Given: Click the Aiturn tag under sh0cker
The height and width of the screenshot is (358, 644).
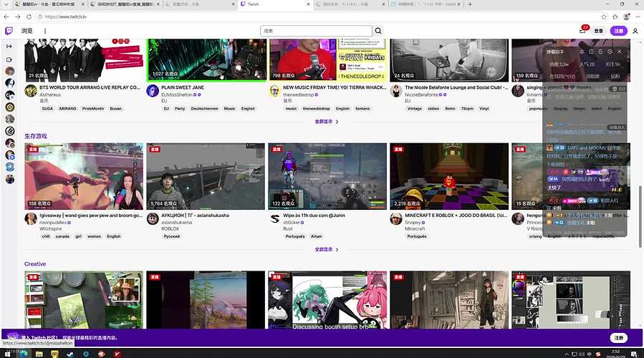Looking at the screenshot, I should (x=316, y=236).
